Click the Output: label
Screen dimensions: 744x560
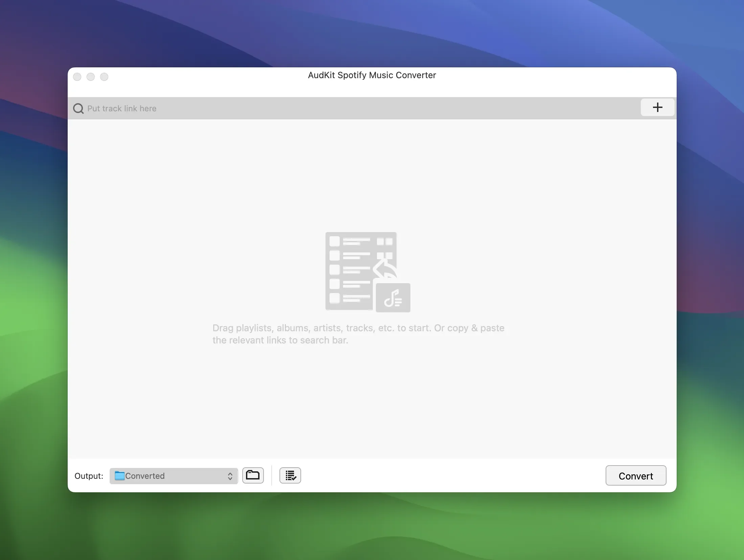pyautogui.click(x=89, y=476)
